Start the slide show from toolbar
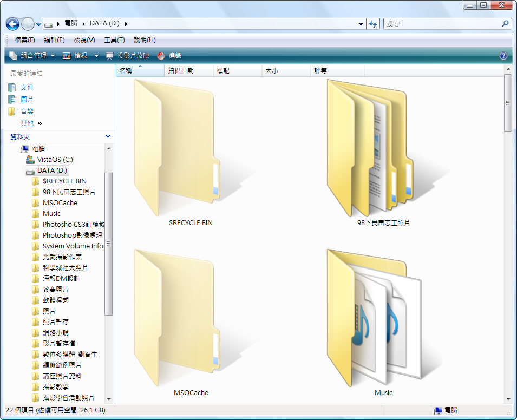Viewport: 517px width, 420px height. pyautogui.click(x=128, y=56)
